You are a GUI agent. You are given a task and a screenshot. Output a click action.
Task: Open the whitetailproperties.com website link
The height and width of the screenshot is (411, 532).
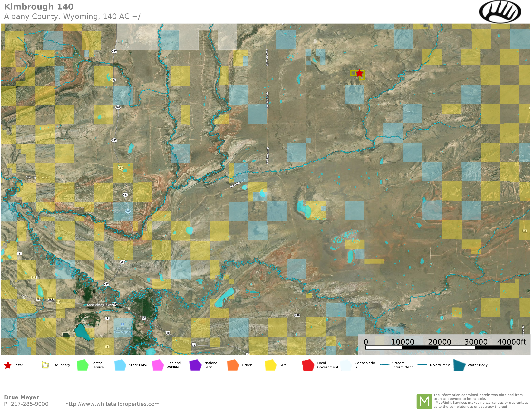tap(112, 404)
